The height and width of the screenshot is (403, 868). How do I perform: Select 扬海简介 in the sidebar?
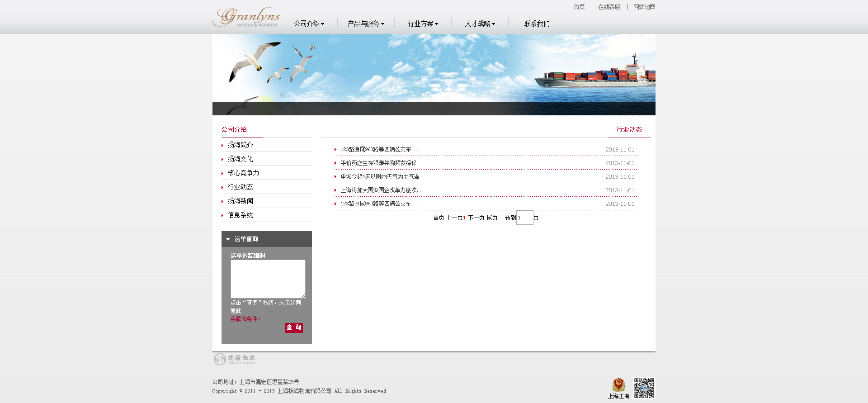[240, 145]
